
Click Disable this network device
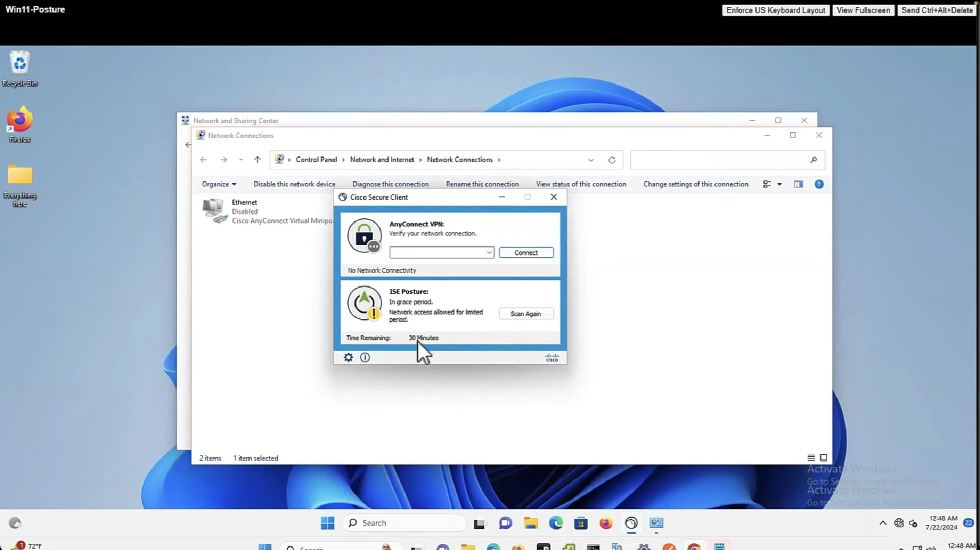point(294,184)
